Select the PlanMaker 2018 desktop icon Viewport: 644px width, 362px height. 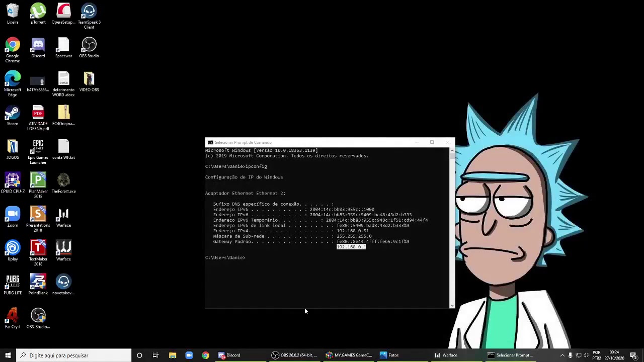[x=38, y=186]
